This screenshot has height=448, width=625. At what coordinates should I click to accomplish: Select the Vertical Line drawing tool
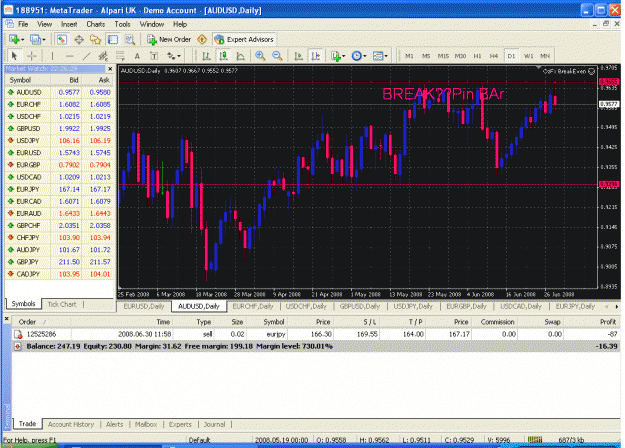click(x=52, y=56)
